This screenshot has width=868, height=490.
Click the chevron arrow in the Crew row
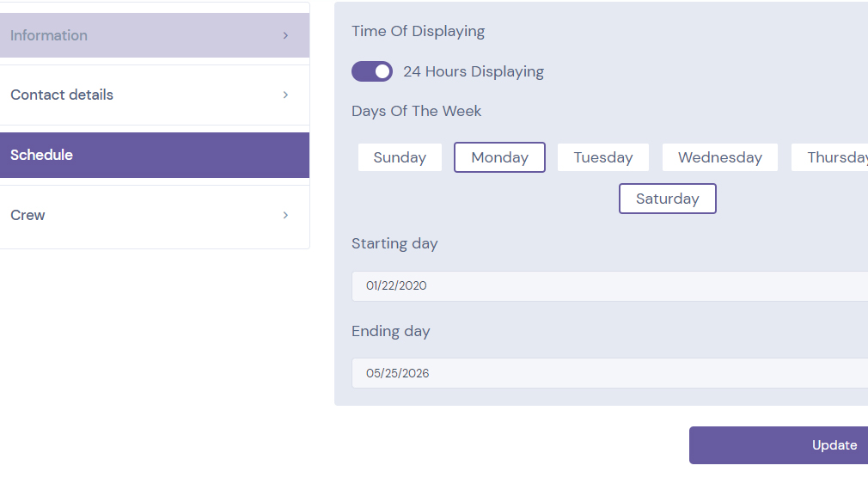pyautogui.click(x=285, y=216)
